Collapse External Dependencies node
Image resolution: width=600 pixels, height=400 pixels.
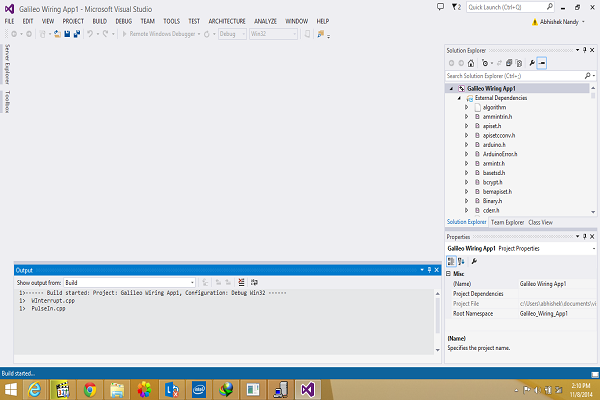click(459, 98)
